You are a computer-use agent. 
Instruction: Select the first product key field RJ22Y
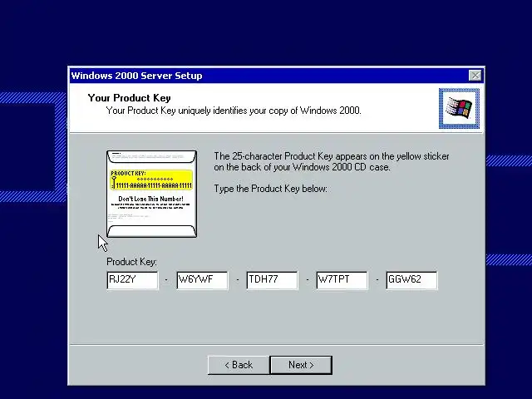pos(132,280)
